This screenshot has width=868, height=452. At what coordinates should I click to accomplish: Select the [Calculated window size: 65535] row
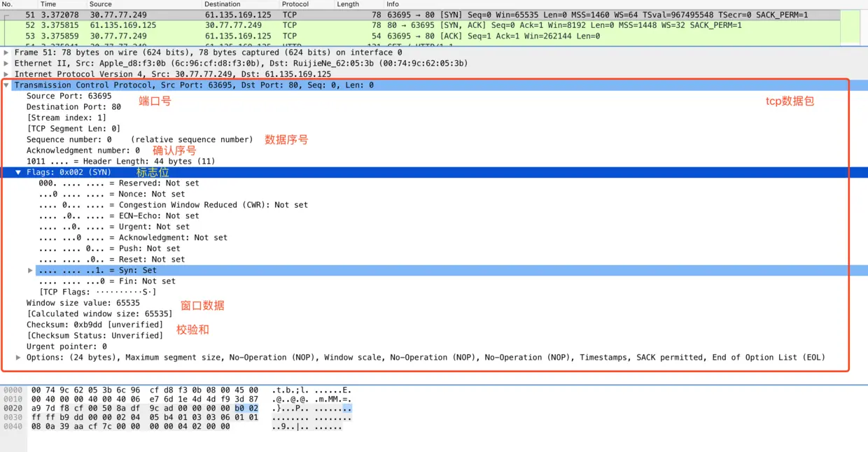pyautogui.click(x=99, y=314)
